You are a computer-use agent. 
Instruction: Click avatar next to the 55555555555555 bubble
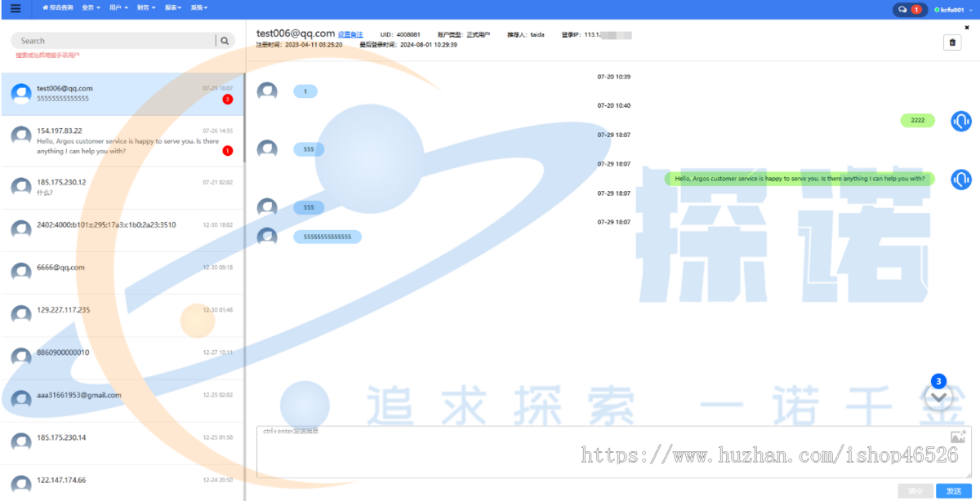[267, 237]
